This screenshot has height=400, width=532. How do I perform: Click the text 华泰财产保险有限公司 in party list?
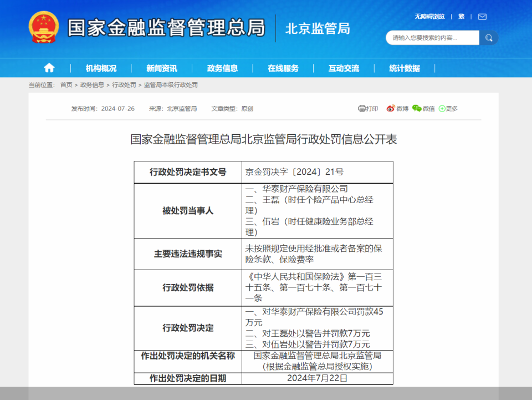(305, 189)
